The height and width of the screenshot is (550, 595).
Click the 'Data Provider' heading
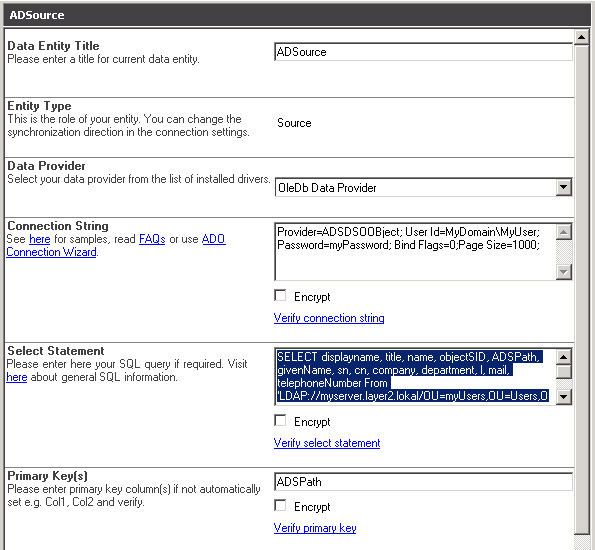(x=46, y=166)
